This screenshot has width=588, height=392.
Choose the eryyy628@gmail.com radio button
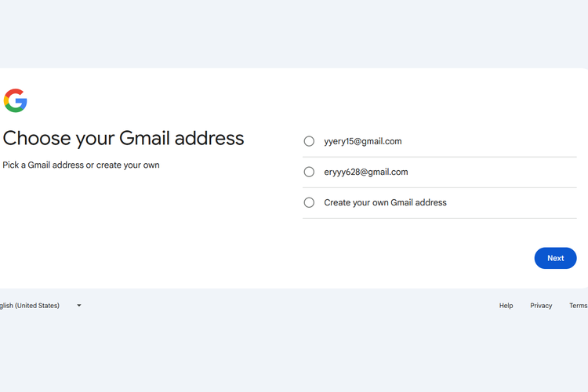[x=309, y=172]
